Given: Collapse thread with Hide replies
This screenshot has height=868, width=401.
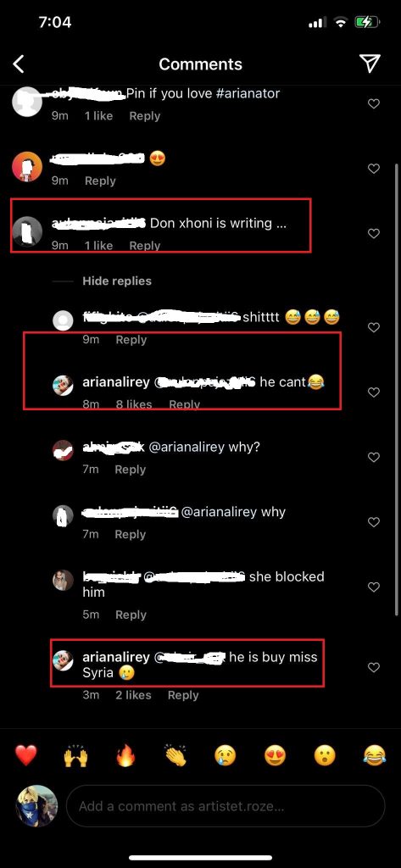Looking at the screenshot, I should 117,281.
